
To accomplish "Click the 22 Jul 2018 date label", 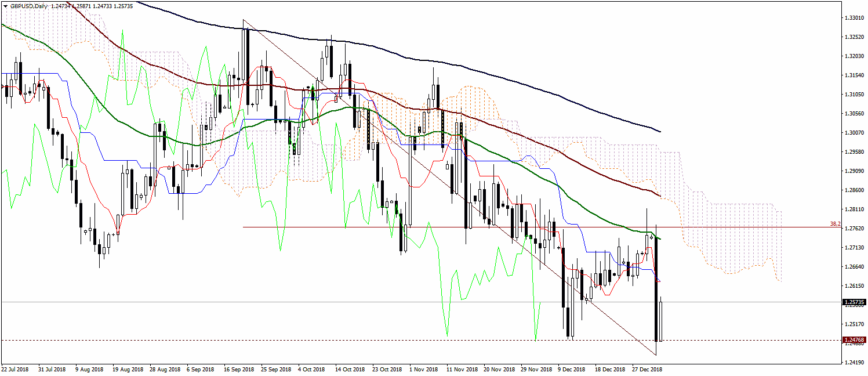I will coord(16,369).
